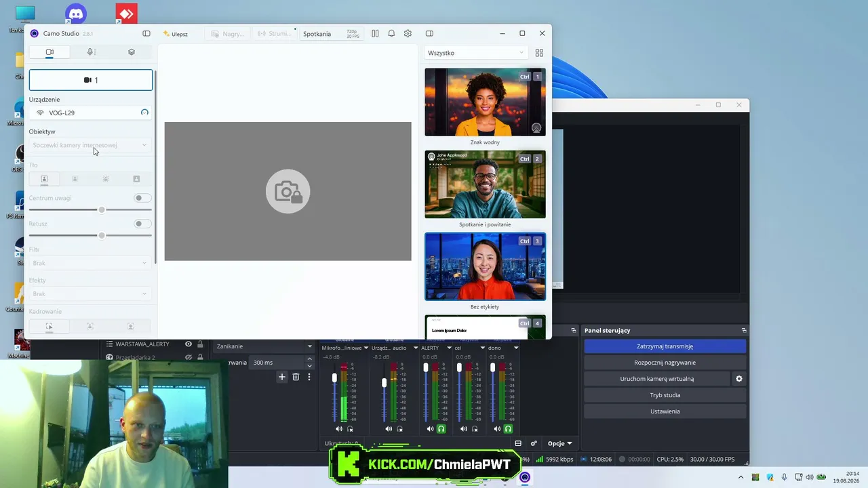The height and width of the screenshot is (488, 868).
Task: Open the video camera tab in Camo
Action: point(50,52)
